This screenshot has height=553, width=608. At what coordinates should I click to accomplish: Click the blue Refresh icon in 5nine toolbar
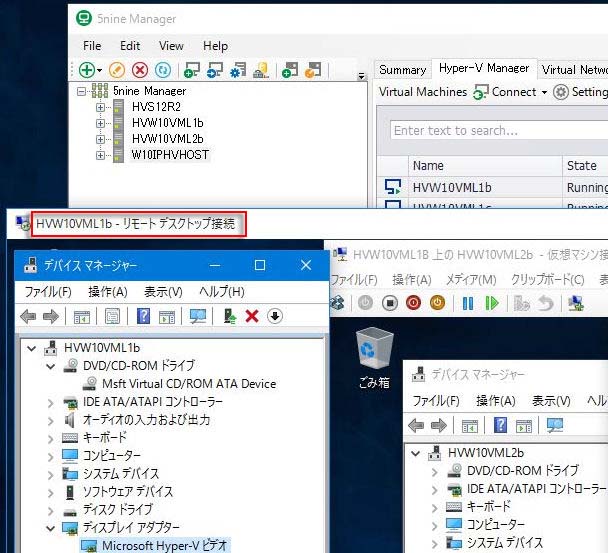[x=163, y=70]
